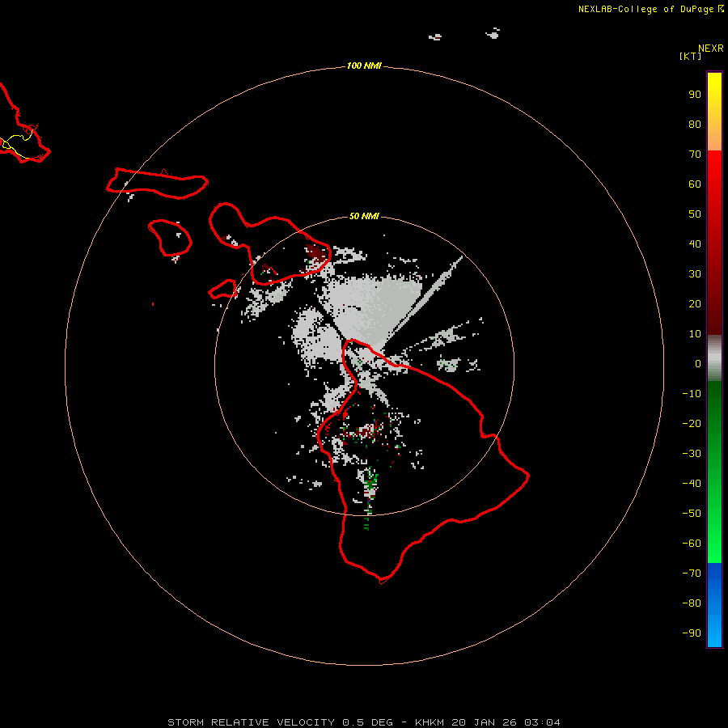Click the NEXLAB-College of DuPage credit text
Image resolution: width=728 pixels, height=728 pixels.
[650, 9]
